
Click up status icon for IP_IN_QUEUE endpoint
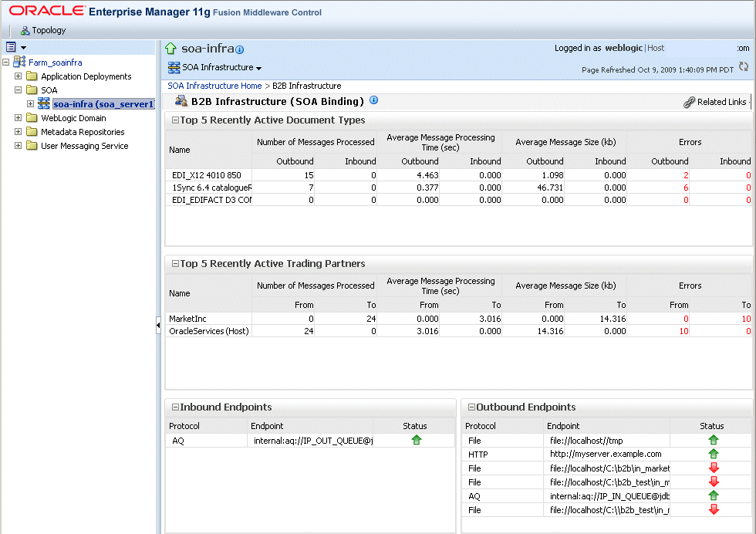coord(714,495)
